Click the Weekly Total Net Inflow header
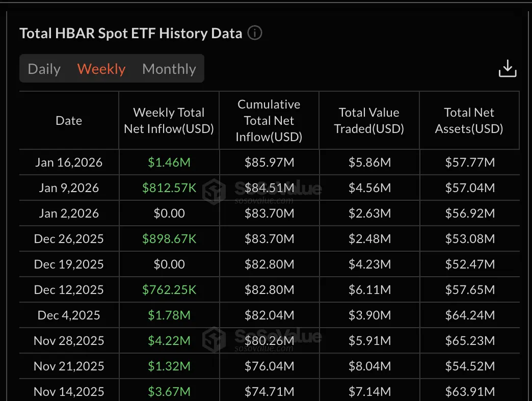This screenshot has height=401, width=532. pyautogui.click(x=168, y=120)
